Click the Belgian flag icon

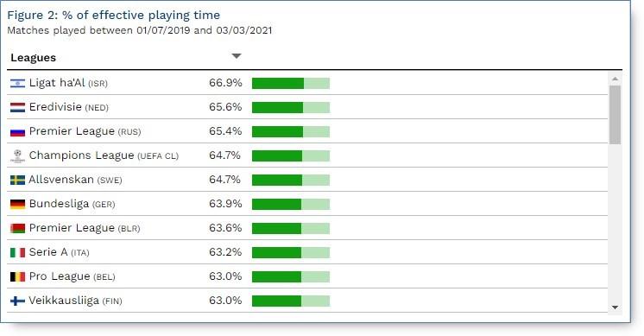coord(17,277)
